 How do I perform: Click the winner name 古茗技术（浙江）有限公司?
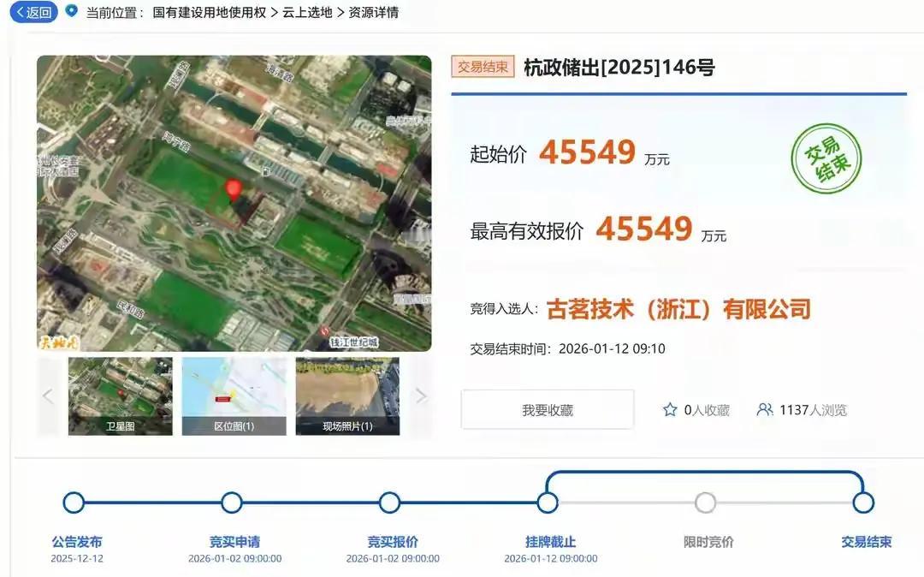678,309
